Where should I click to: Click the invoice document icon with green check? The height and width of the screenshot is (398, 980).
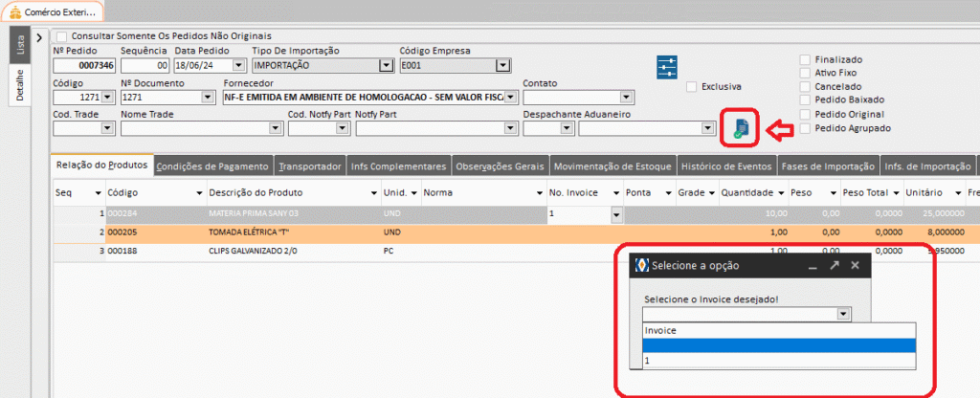pos(742,129)
